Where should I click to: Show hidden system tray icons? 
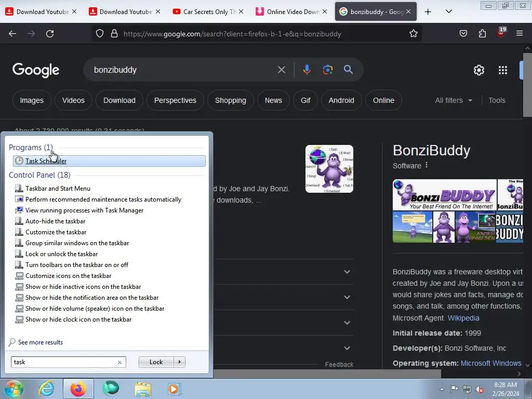pyautogui.click(x=442, y=389)
